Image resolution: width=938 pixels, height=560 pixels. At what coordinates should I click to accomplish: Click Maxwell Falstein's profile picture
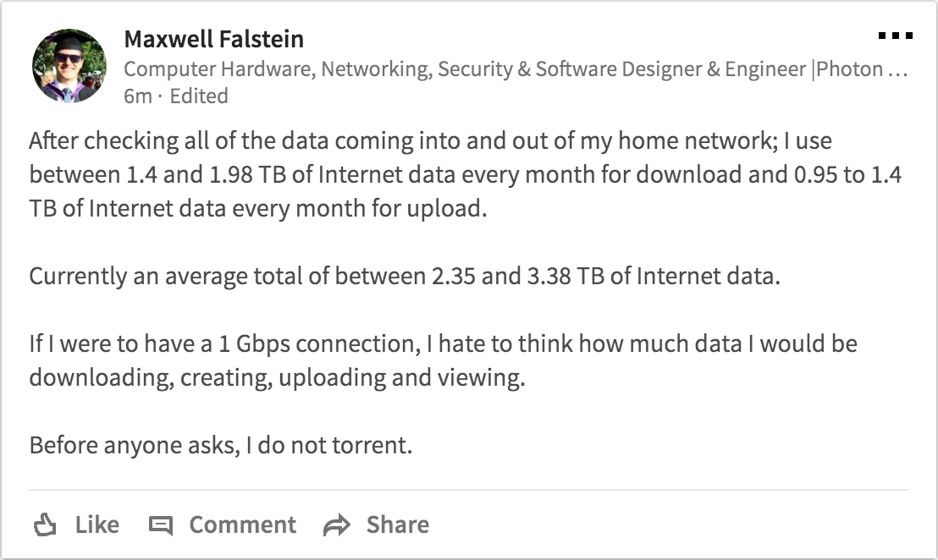tap(70, 63)
